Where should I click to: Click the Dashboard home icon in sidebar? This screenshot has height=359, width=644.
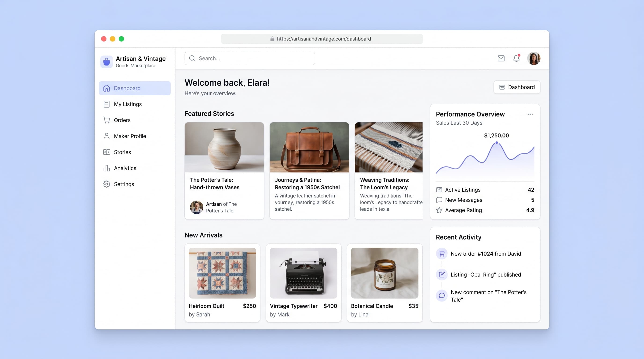(107, 88)
